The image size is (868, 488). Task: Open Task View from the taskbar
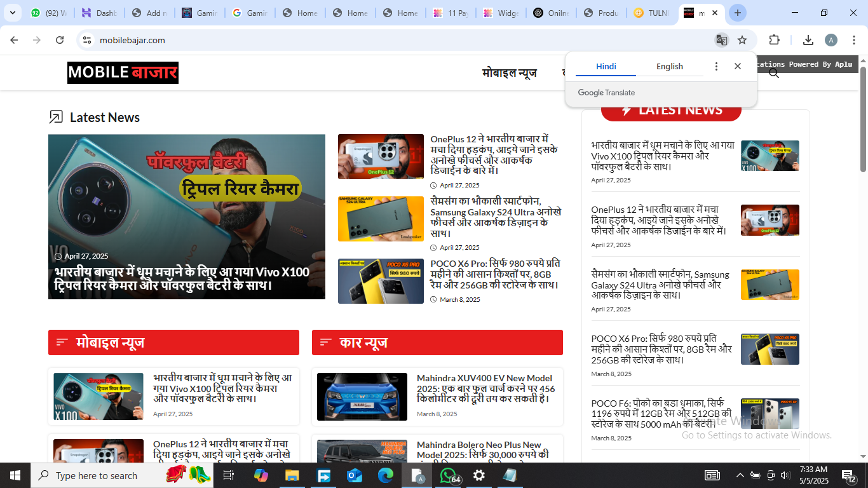[229, 475]
